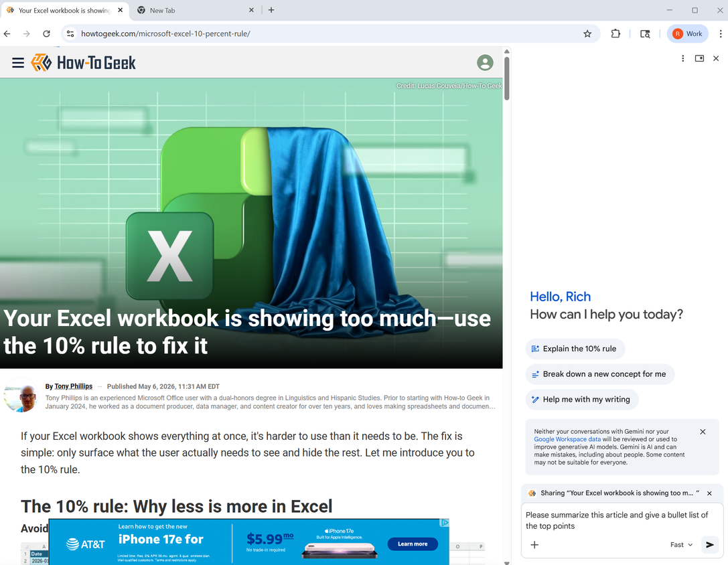Viewport: 728px width, 565px height.
Task: Open a new tab with plus button
Action: click(x=271, y=10)
